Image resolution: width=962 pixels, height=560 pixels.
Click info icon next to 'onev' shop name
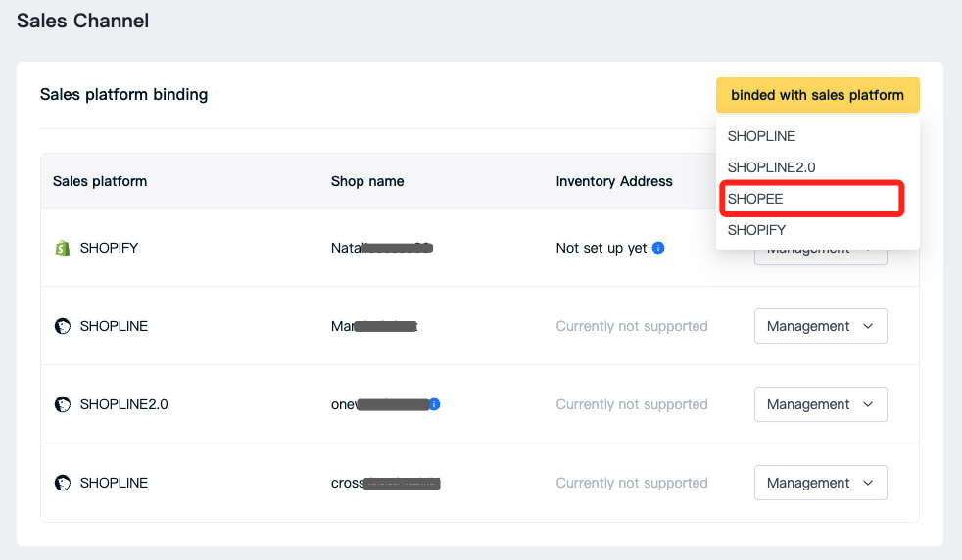click(x=434, y=404)
